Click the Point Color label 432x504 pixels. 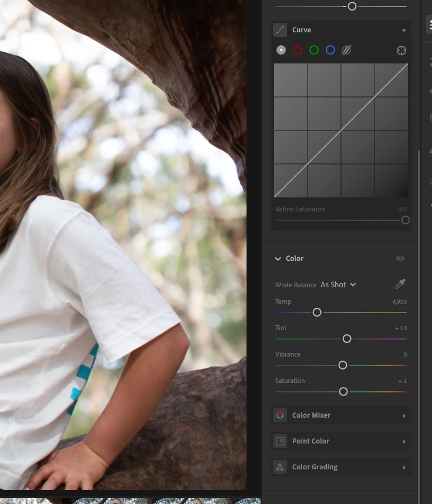click(x=310, y=441)
